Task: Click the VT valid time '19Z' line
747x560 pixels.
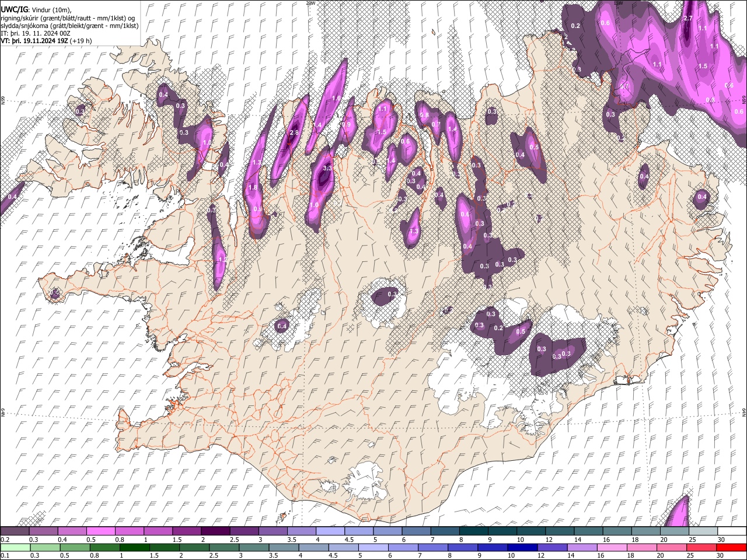Action: point(34,41)
